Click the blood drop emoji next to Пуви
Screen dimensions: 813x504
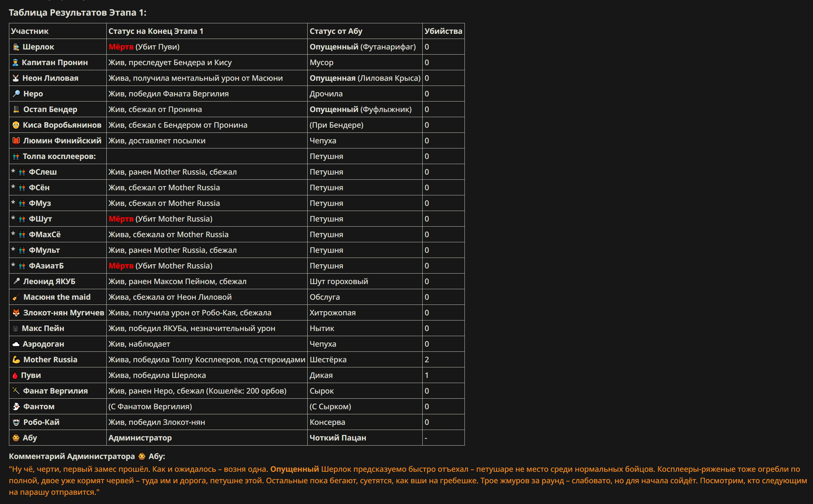15,376
